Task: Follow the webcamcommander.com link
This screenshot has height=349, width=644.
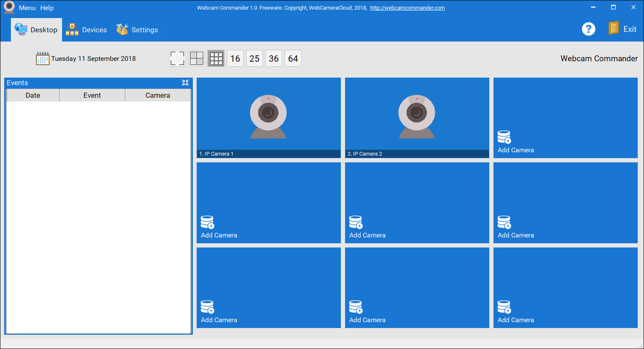Action: pos(408,8)
